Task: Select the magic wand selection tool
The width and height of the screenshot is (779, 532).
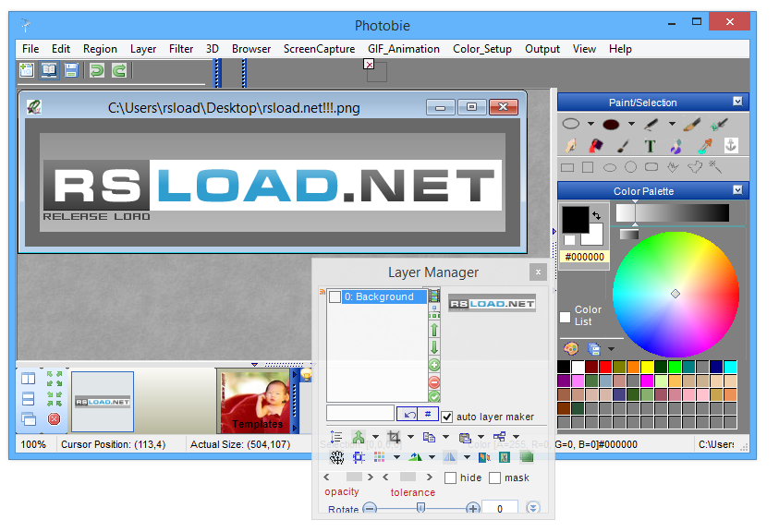Action: 715,167
